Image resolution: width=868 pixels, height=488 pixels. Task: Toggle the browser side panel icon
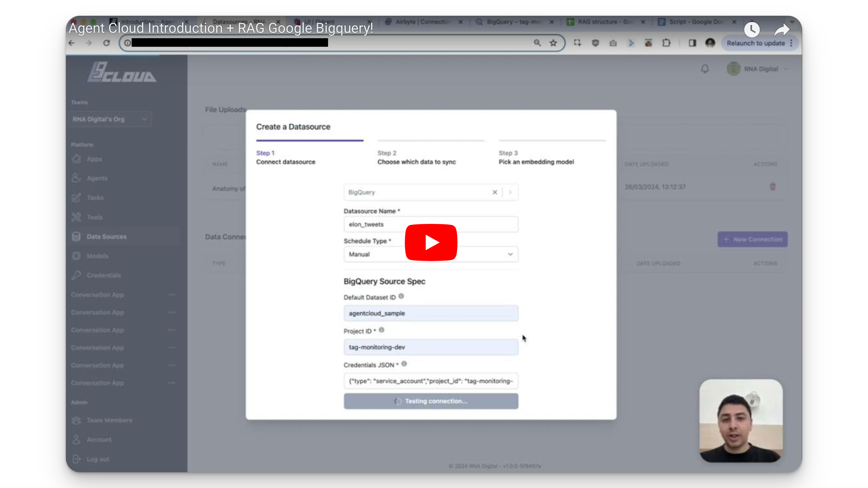(x=692, y=43)
